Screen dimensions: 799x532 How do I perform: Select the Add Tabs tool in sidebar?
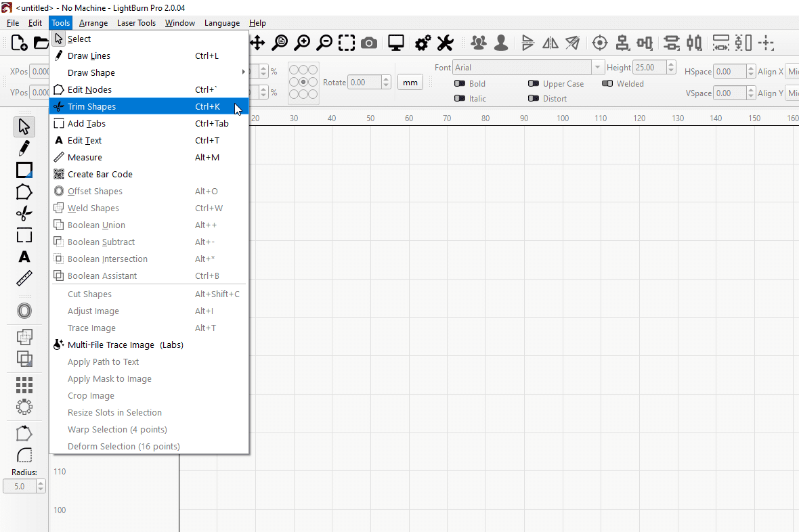click(x=24, y=235)
